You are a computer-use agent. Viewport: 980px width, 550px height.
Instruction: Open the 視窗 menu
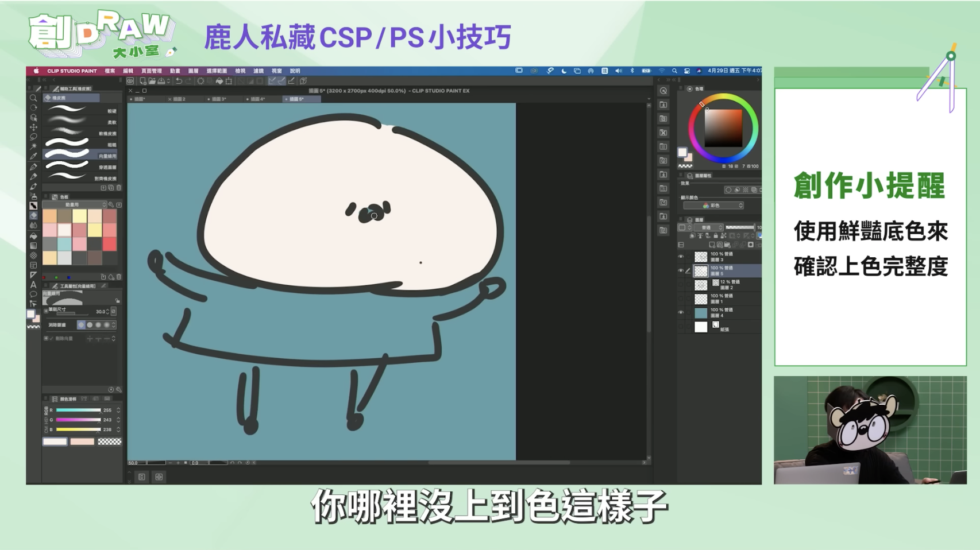[277, 71]
